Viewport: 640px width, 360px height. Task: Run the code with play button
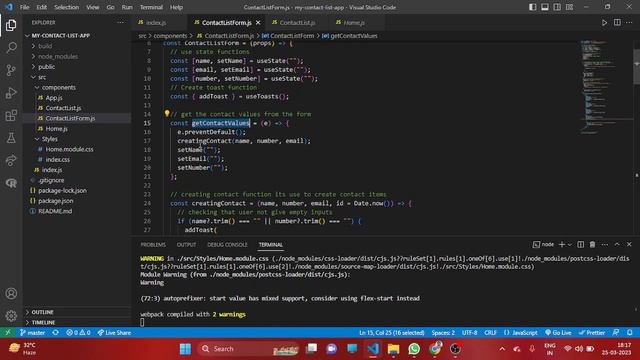point(604,23)
